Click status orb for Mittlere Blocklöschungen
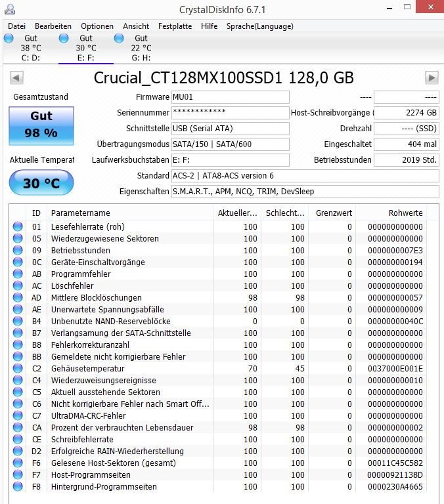The height and width of the screenshot is (504, 444). pyautogui.click(x=18, y=298)
